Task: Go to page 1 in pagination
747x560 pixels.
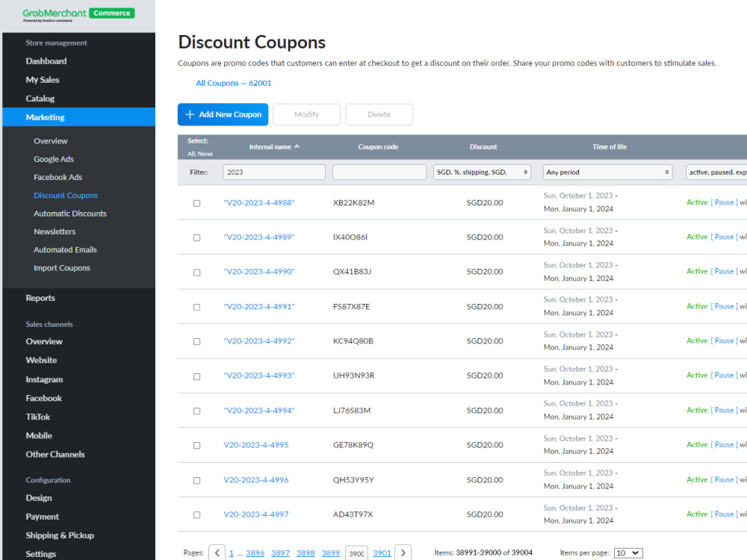Action: (231, 553)
